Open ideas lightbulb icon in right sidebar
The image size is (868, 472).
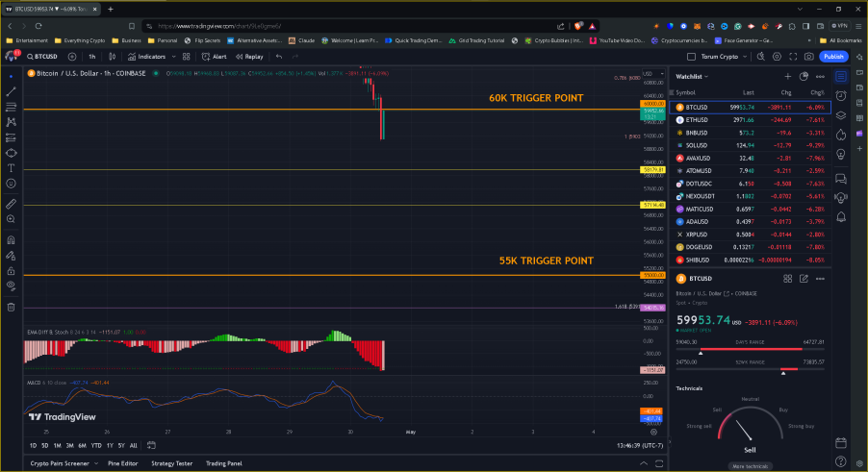point(841,154)
